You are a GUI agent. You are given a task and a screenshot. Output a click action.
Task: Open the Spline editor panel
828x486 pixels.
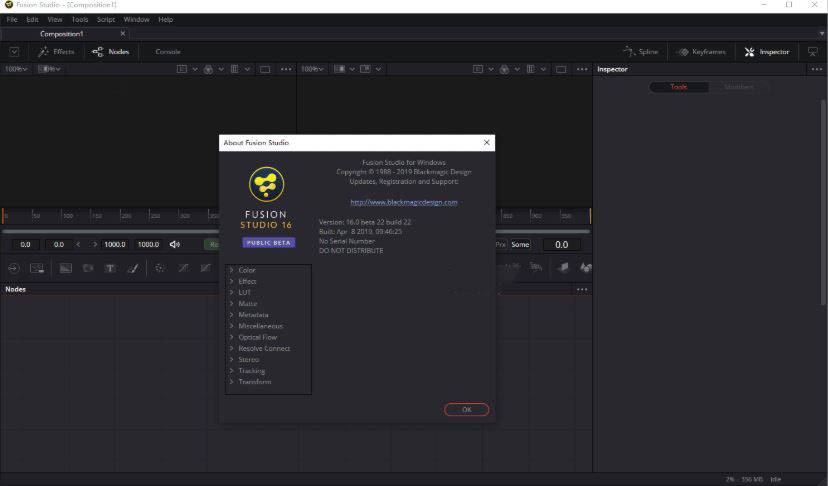point(643,51)
